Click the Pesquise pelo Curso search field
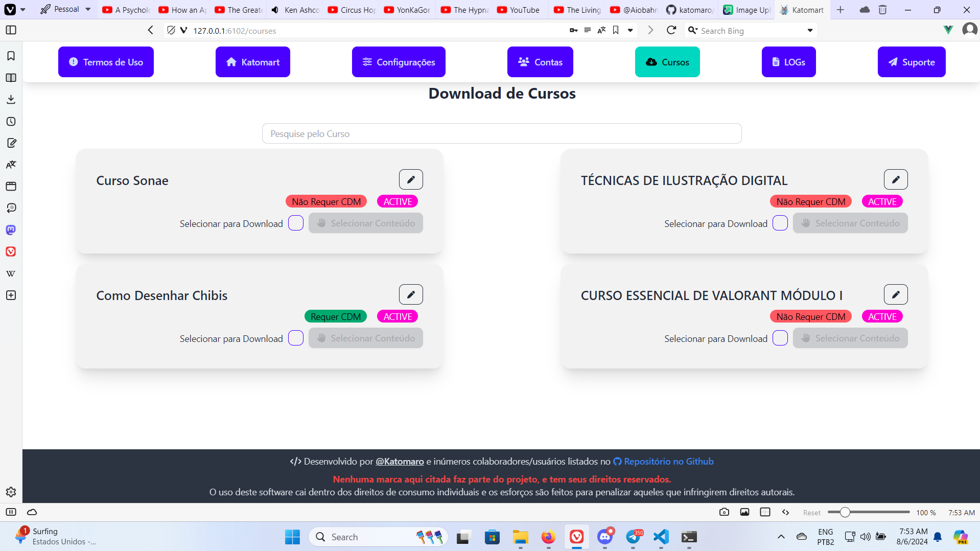The image size is (980, 551). 501,133
